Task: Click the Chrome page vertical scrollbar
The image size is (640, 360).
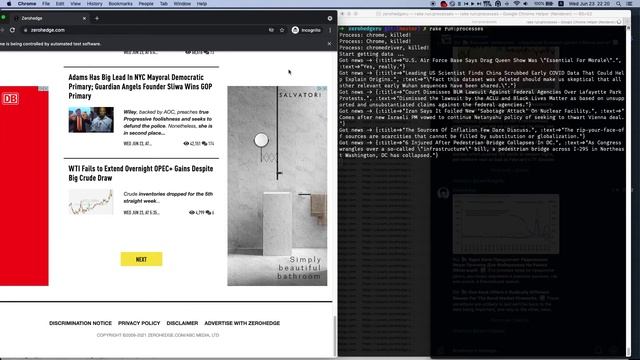Action: click(335, 335)
